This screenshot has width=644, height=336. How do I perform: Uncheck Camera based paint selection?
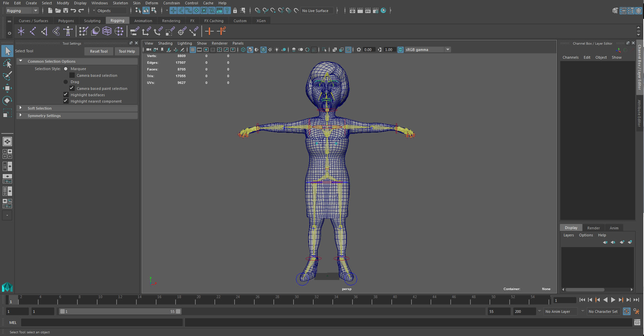(72, 89)
